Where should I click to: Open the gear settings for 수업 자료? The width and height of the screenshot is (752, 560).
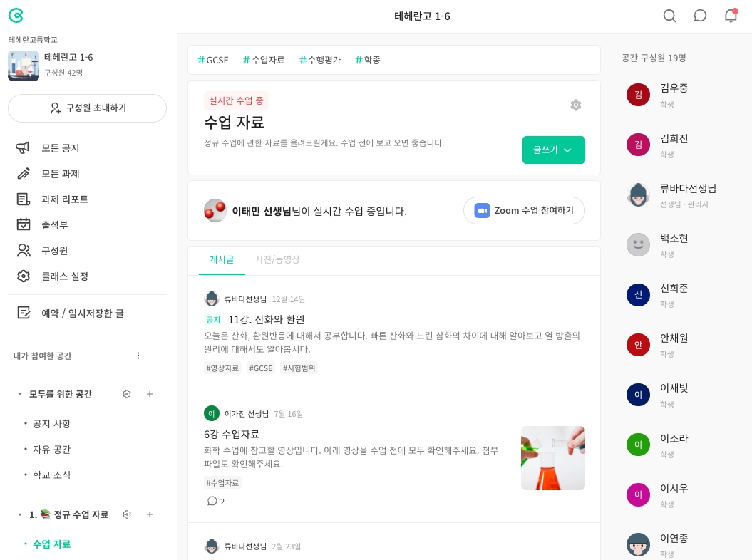pyautogui.click(x=576, y=105)
